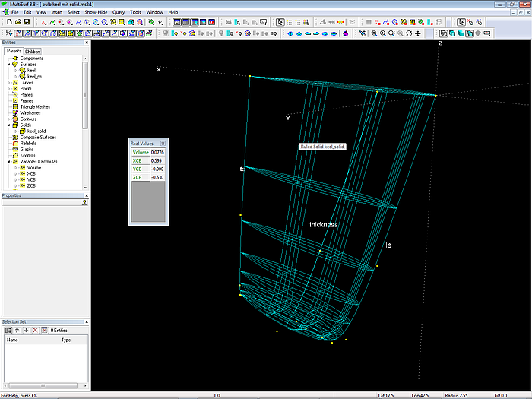This screenshot has height=399, width=532.
Task: Collapse the Variables & Formulas node
Action: tap(8, 161)
